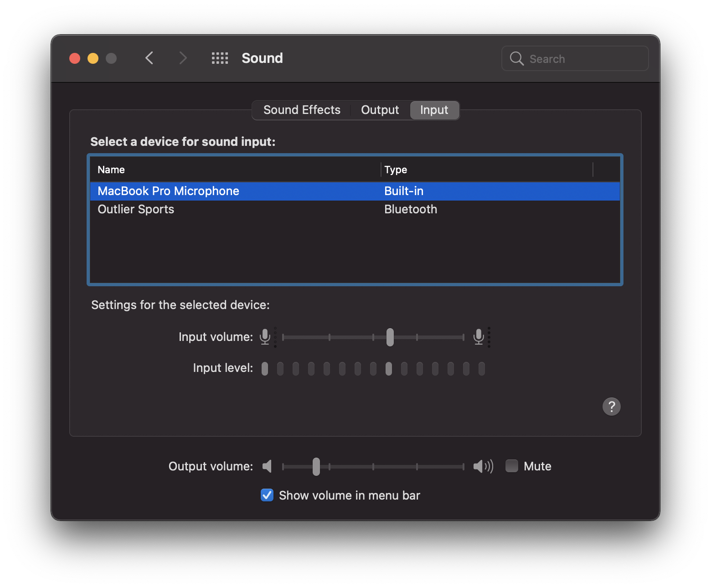711x588 pixels.
Task: Click the Type column header
Action: 396,170
